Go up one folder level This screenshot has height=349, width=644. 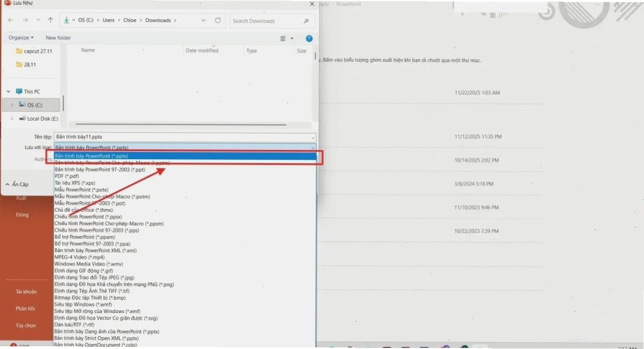pyautogui.click(x=50, y=20)
